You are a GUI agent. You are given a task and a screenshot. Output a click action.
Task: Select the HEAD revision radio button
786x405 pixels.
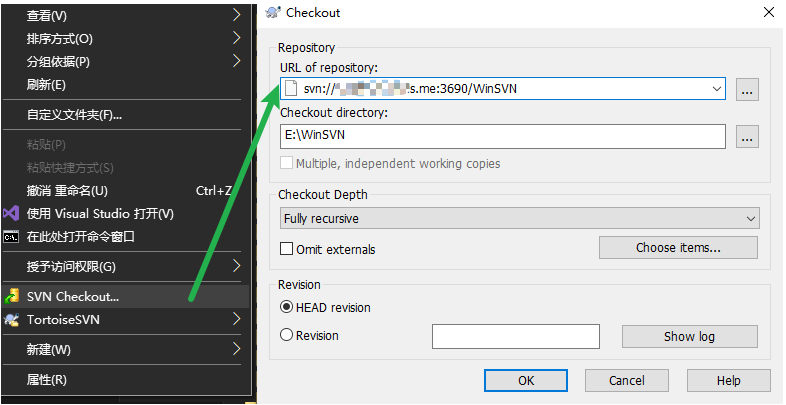point(287,308)
